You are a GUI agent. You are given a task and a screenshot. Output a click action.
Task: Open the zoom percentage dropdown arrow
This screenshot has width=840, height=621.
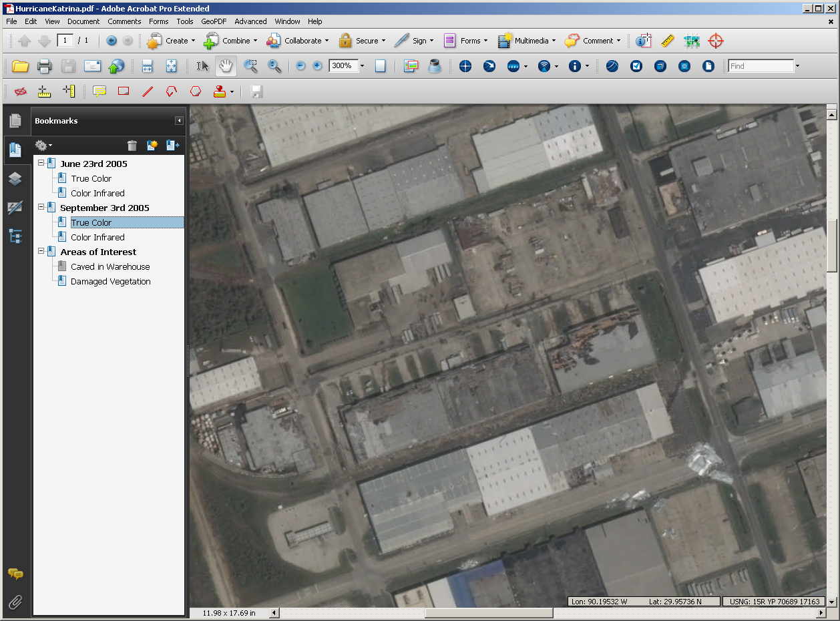coord(362,66)
